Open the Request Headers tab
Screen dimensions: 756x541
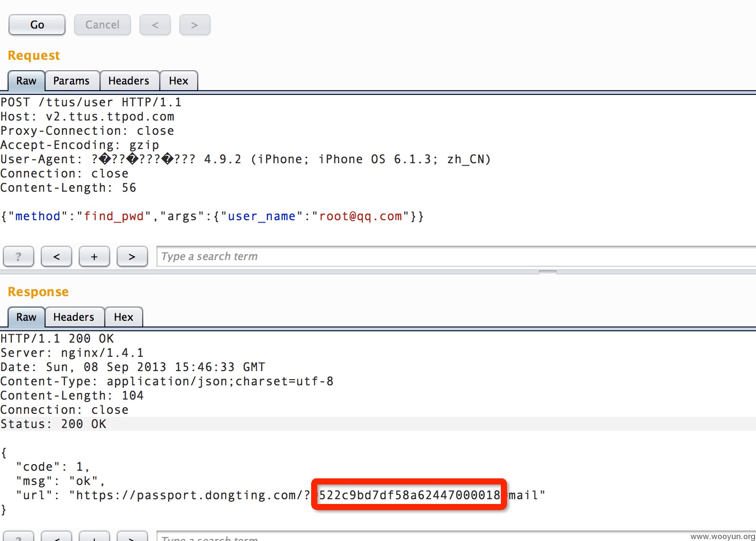129,81
